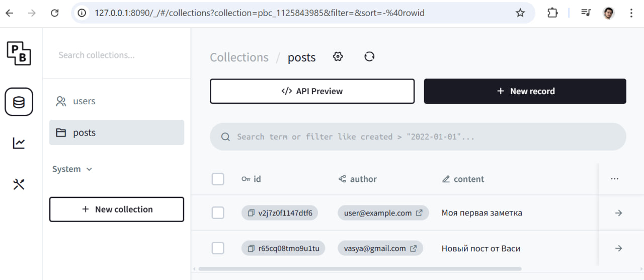Viewport: 644px width, 280px height.
Task: Select the posts collection in sidebar
Action: [x=117, y=132]
